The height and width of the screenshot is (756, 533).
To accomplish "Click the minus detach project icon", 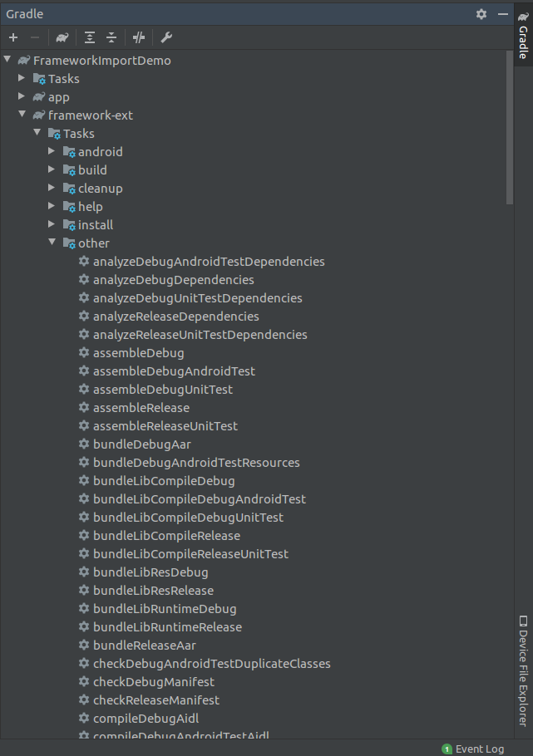I will point(35,37).
